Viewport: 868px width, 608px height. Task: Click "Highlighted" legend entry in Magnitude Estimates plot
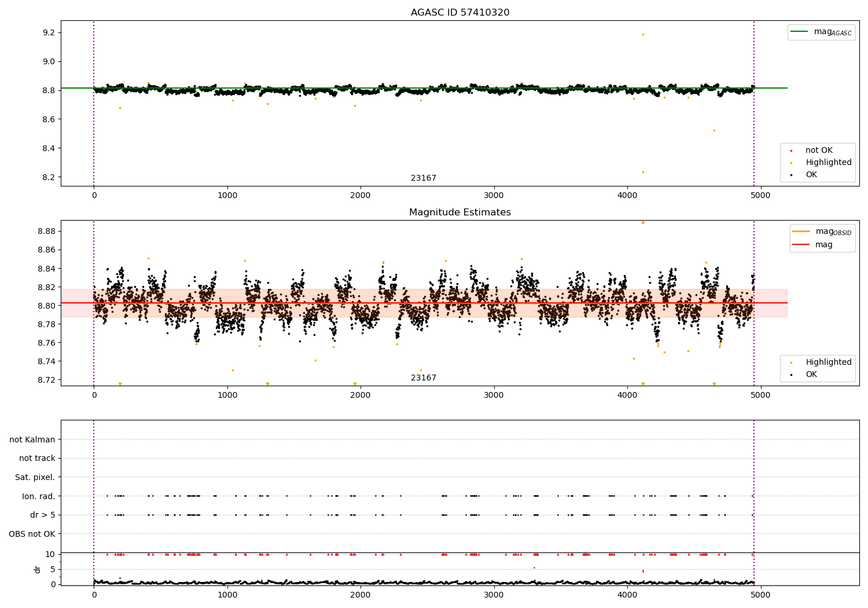(821, 362)
